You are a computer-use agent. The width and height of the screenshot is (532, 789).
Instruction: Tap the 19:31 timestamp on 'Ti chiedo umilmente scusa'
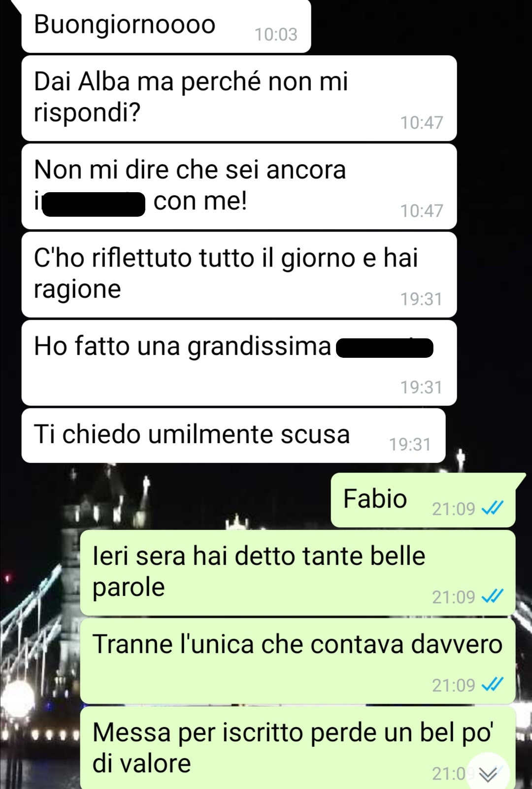point(410,445)
